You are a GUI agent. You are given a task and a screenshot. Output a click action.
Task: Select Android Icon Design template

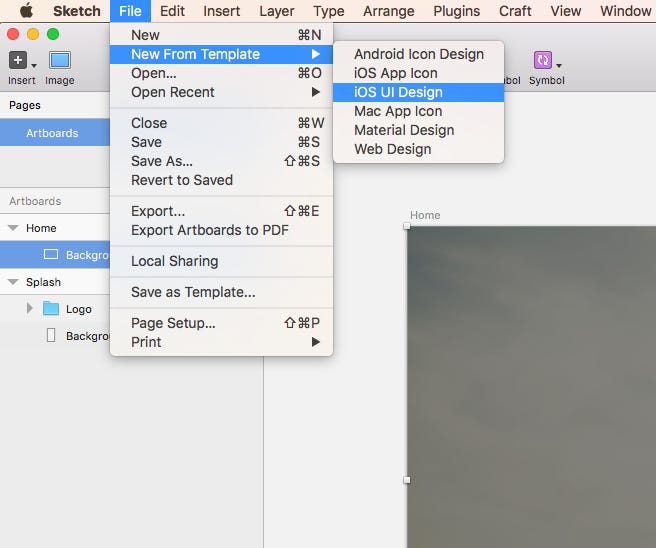418,54
